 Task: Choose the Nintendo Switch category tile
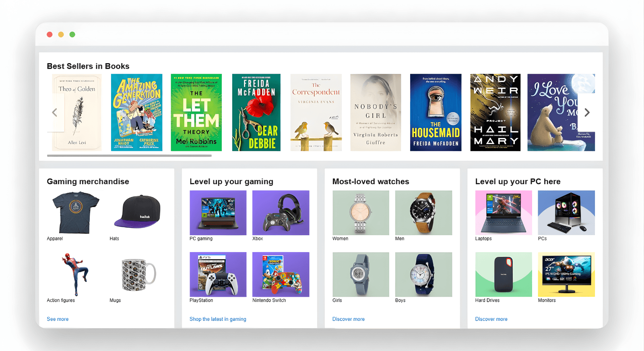tap(281, 275)
